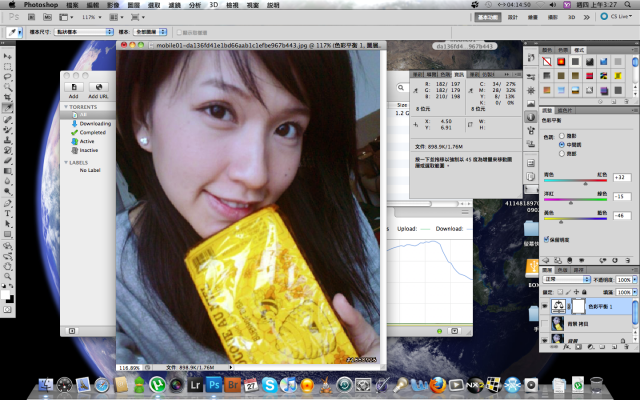Select the Brush tool

(8, 129)
